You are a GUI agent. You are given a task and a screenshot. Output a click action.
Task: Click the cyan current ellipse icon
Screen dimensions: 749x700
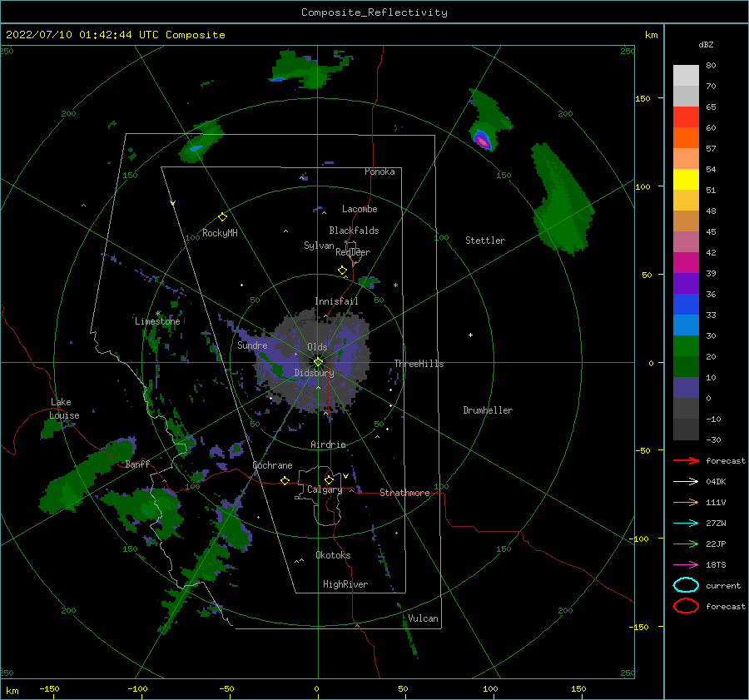(x=686, y=585)
